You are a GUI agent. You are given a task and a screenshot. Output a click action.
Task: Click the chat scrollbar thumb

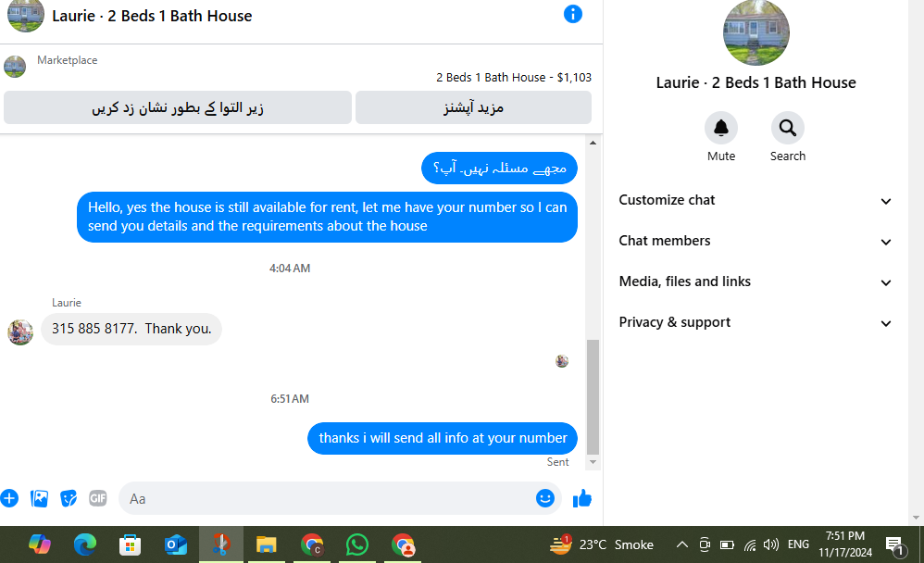pyautogui.click(x=593, y=396)
